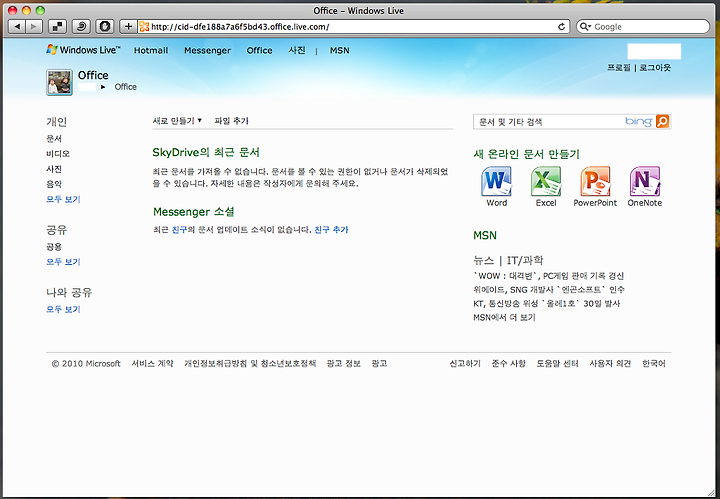Open 도움말 센터 in the footer
Image resolution: width=720 pixels, height=499 pixels.
(557, 364)
